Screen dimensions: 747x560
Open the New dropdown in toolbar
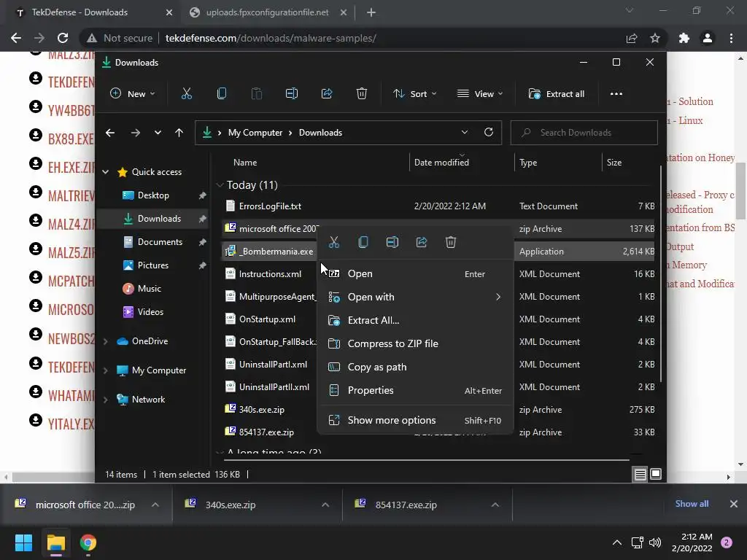click(x=133, y=94)
